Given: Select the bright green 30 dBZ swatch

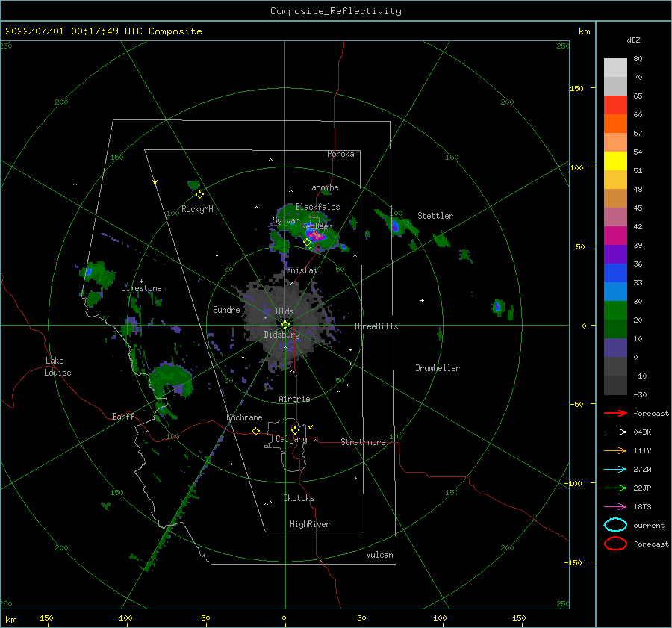Looking at the screenshot, I should (x=615, y=311).
